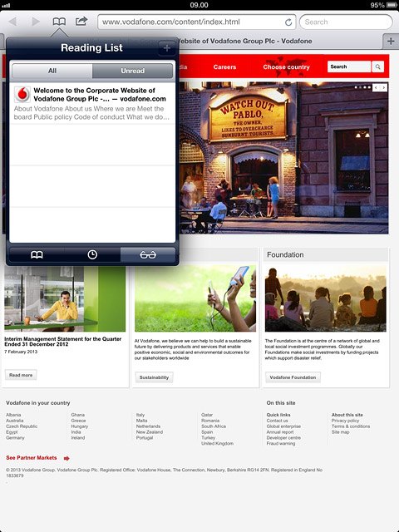Tap the share arrow icon

point(81,22)
